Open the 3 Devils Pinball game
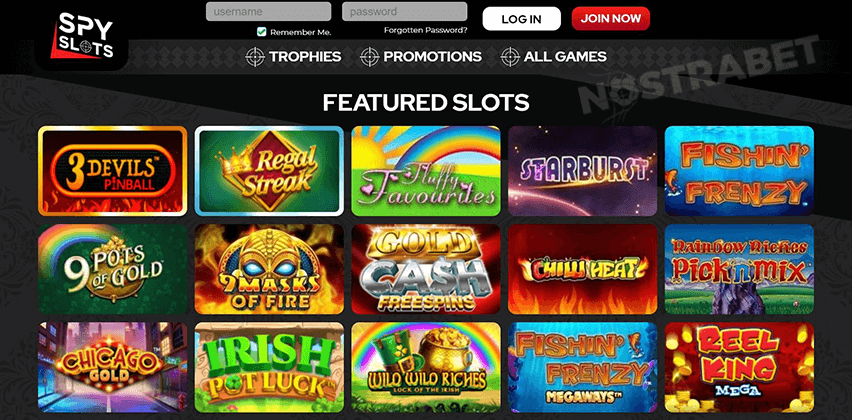The image size is (852, 420). point(112,171)
